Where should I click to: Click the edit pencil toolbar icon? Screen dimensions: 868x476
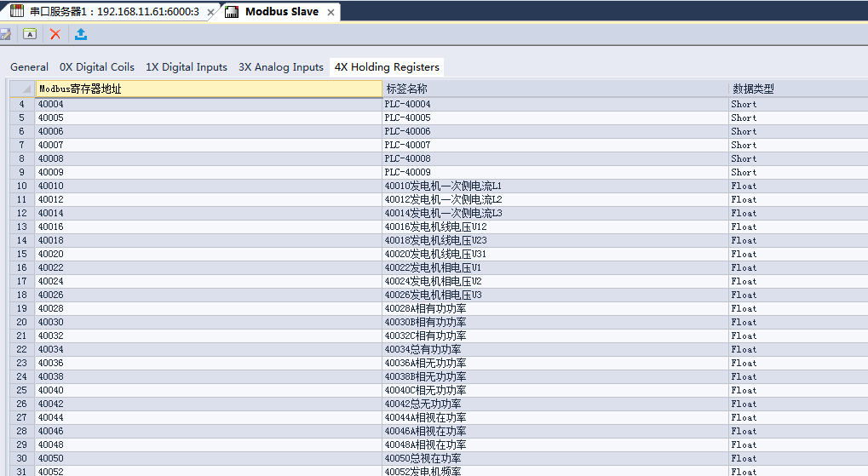point(5,35)
